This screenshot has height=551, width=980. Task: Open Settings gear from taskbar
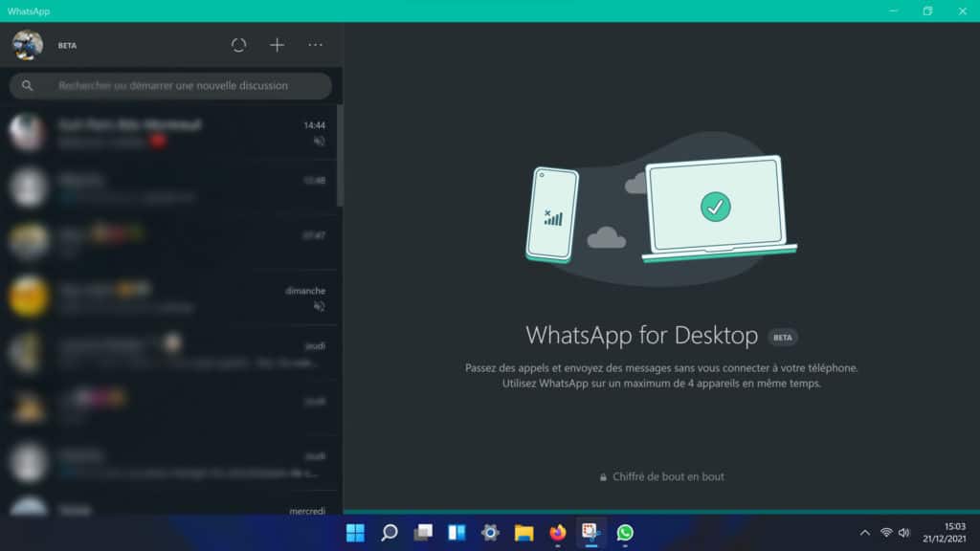pyautogui.click(x=491, y=533)
